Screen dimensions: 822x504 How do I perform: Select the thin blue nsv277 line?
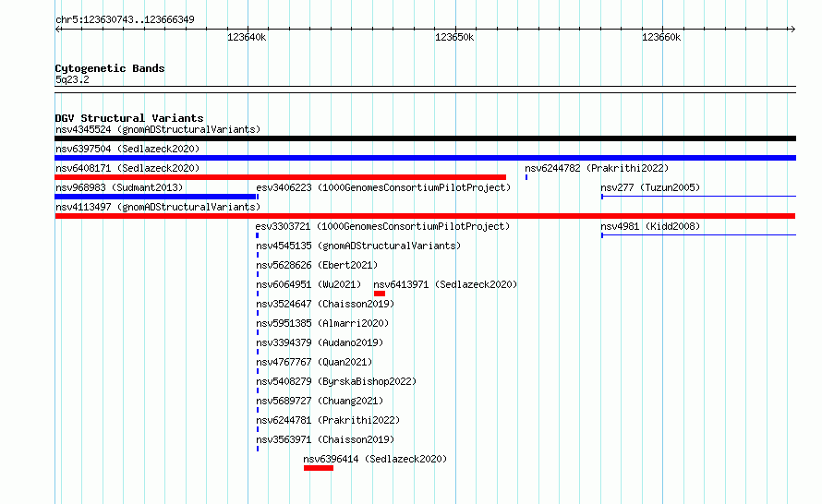coord(699,197)
